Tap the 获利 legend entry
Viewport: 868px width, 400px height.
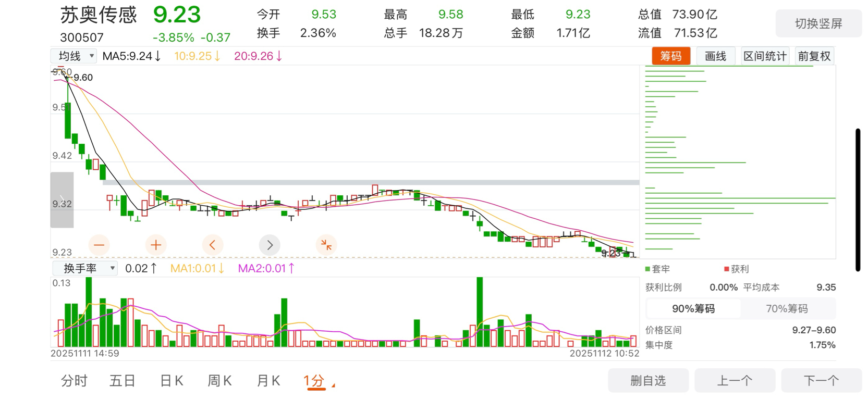click(x=737, y=269)
